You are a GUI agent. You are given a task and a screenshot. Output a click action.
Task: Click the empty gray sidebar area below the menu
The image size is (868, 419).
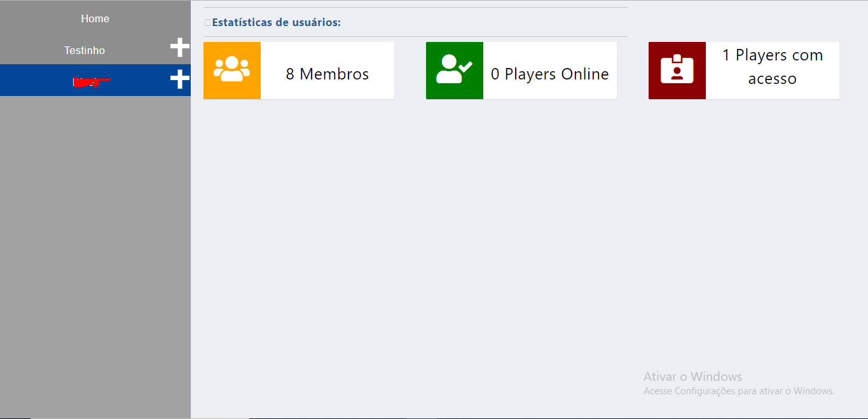pos(95,254)
